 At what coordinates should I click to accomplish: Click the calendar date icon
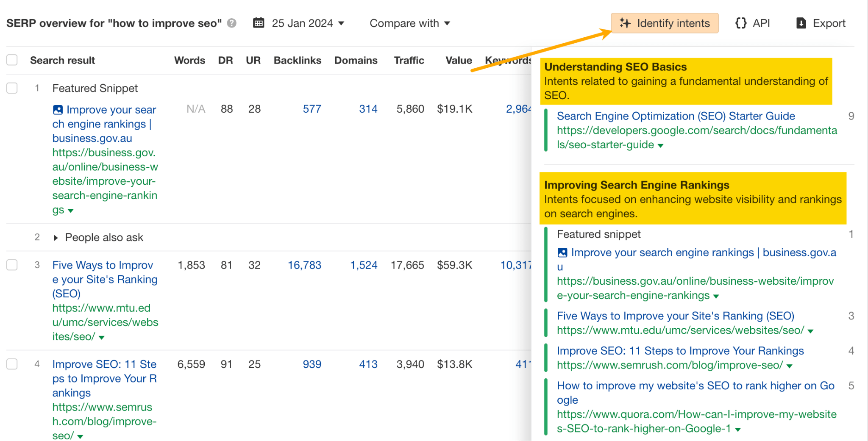click(259, 23)
